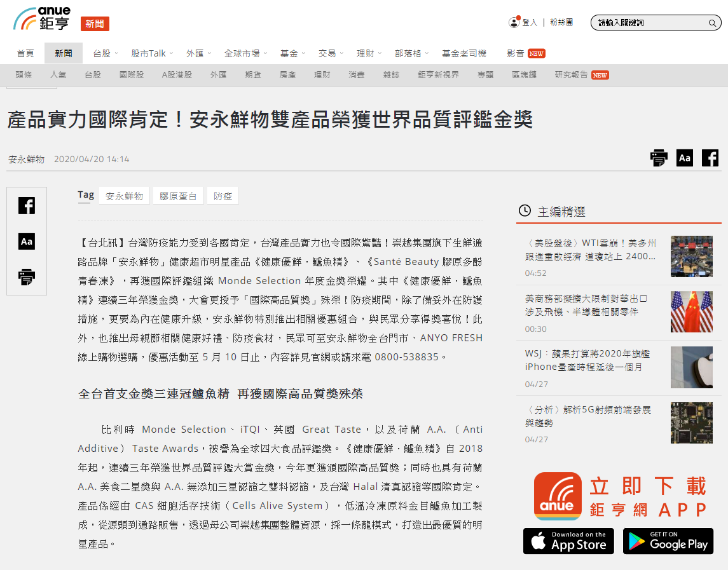Open the US-China flags news thumbnail
The image size is (728, 570).
[691, 312]
